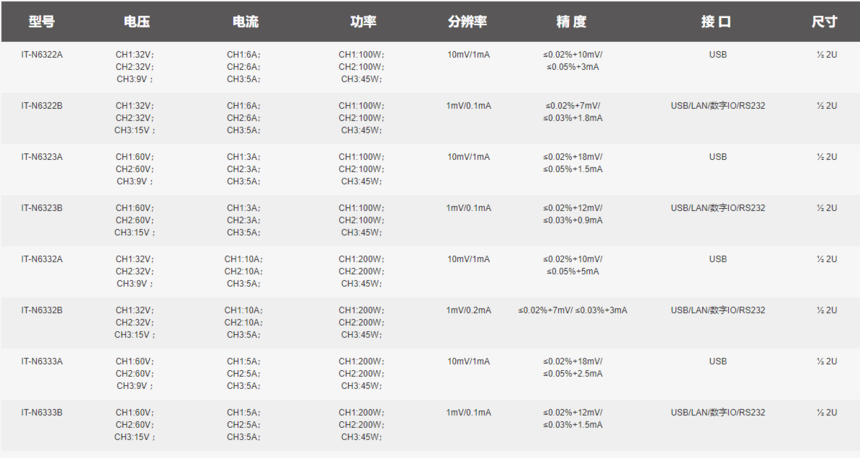
Task: Click accuracy ≤0.02%+12mV/≤0.03%+1.5mA cell
Action: coord(573,419)
